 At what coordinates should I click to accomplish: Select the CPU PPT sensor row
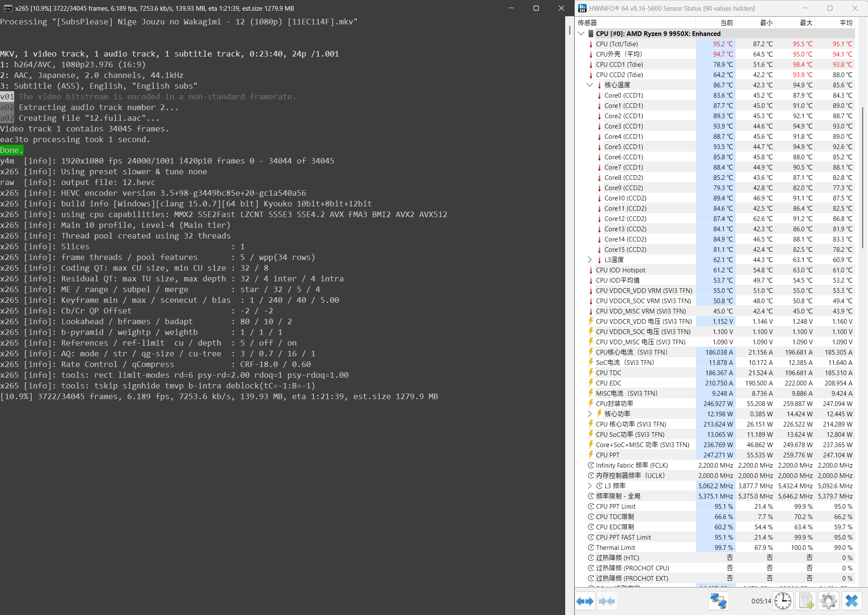tap(607, 455)
